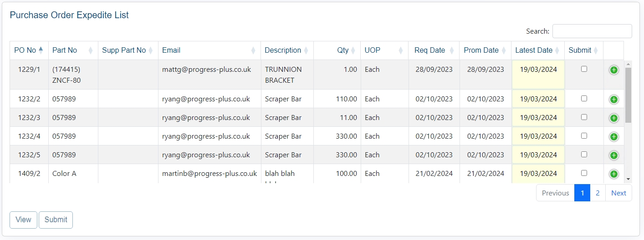
Task: Check Submit box for PO 1232/5
Action: click(584, 155)
